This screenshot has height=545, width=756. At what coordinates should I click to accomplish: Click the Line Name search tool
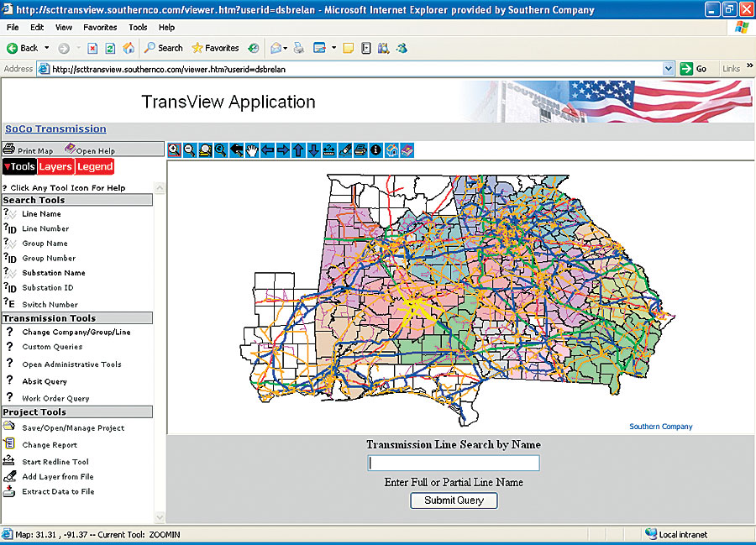click(41, 213)
